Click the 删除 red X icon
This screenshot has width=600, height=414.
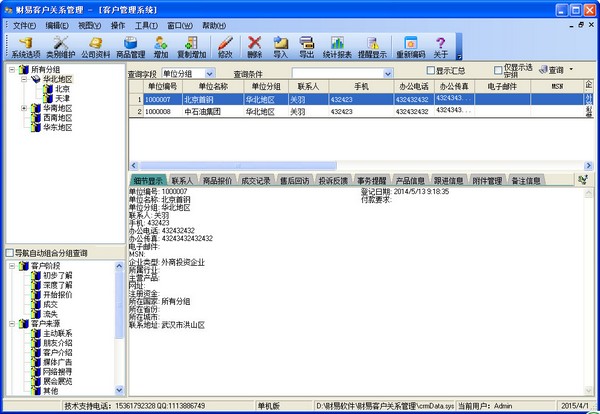[x=254, y=47]
